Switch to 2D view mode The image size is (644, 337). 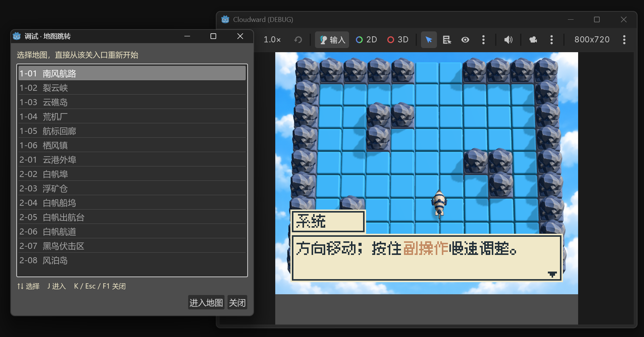366,40
